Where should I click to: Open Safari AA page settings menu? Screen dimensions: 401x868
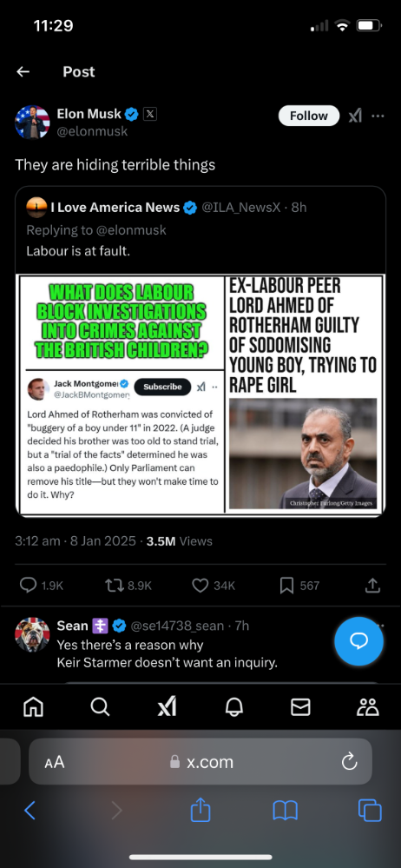[x=55, y=762]
